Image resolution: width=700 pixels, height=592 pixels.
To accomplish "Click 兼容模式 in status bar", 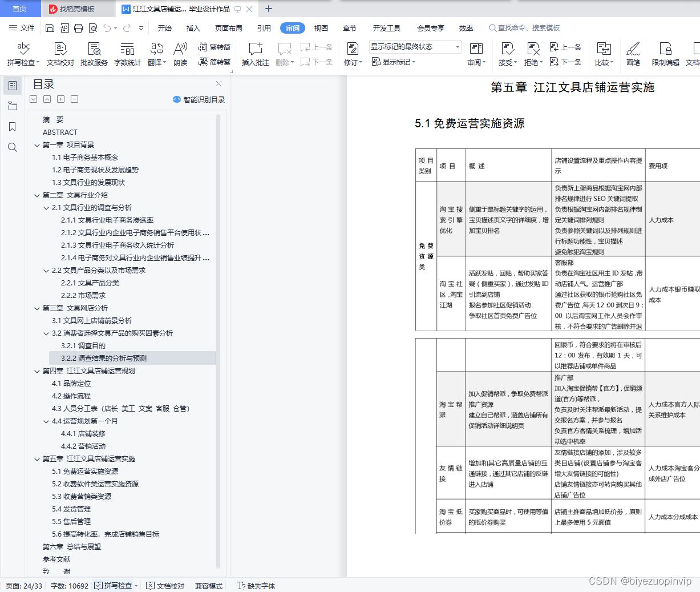I will point(209,586).
